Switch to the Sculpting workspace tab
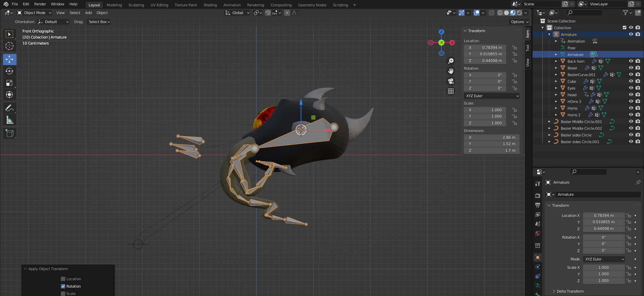The width and height of the screenshot is (644, 296). pyautogui.click(x=136, y=5)
